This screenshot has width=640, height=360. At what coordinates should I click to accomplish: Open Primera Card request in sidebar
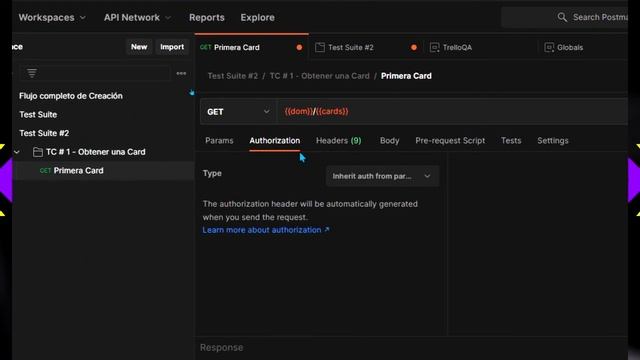pyautogui.click(x=78, y=171)
